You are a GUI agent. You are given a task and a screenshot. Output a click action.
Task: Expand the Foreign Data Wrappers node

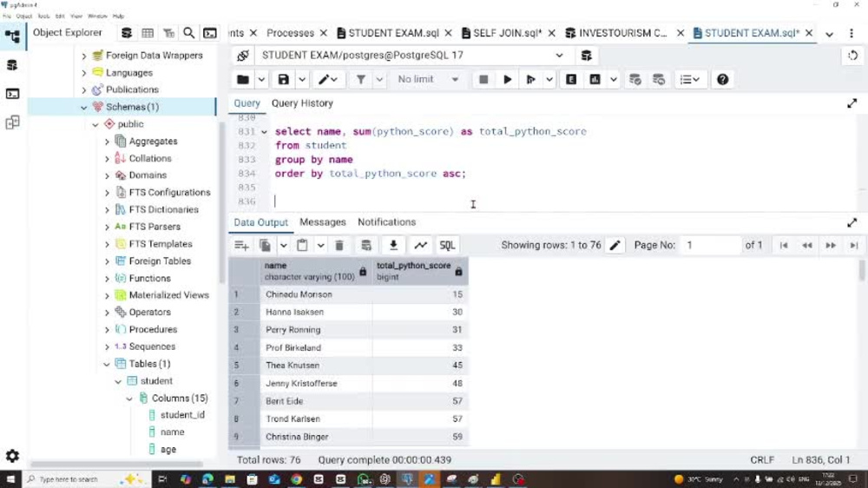coord(84,56)
